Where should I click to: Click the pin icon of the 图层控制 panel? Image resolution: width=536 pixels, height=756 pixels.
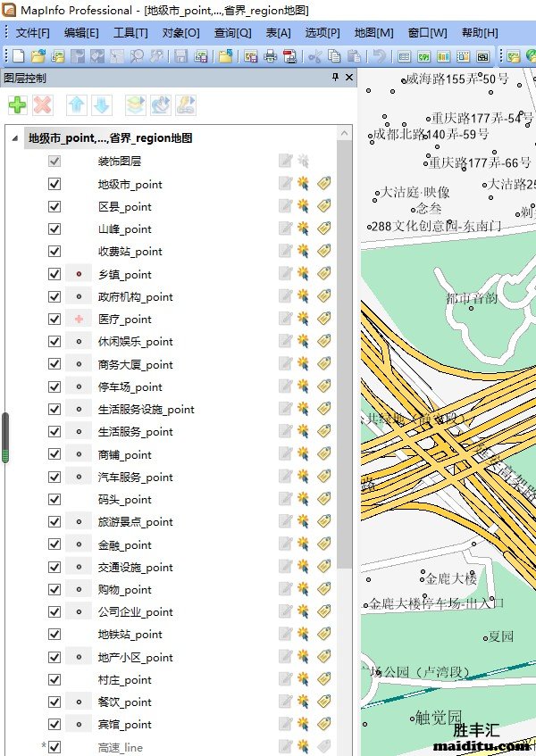click(x=335, y=77)
